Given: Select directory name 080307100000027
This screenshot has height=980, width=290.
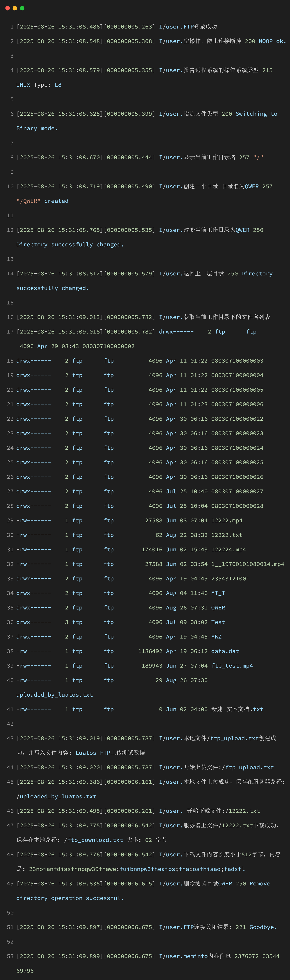Looking at the screenshot, I should 237,491.
